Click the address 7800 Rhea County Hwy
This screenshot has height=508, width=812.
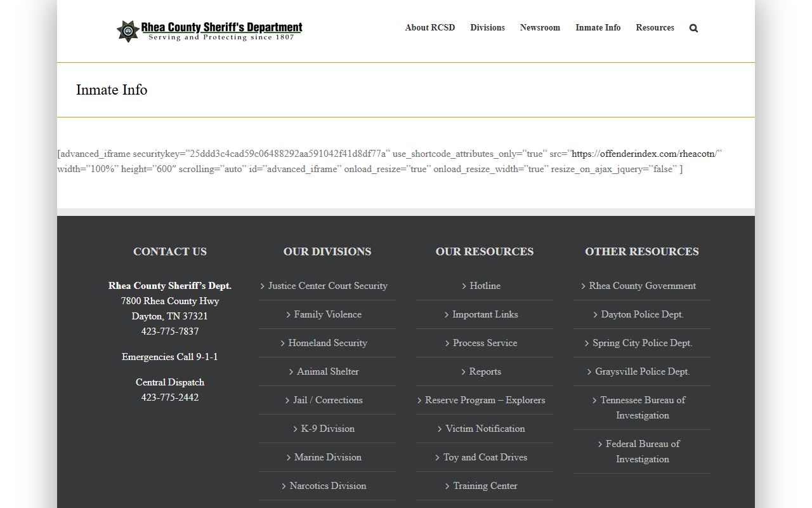[170, 301]
